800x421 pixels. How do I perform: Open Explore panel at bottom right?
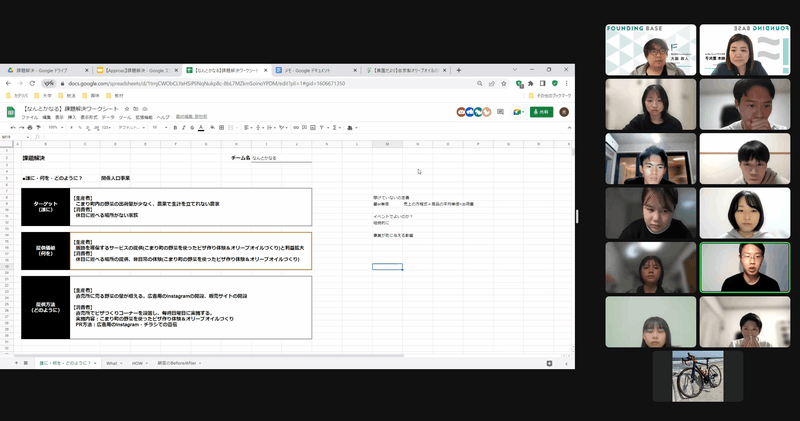point(549,363)
